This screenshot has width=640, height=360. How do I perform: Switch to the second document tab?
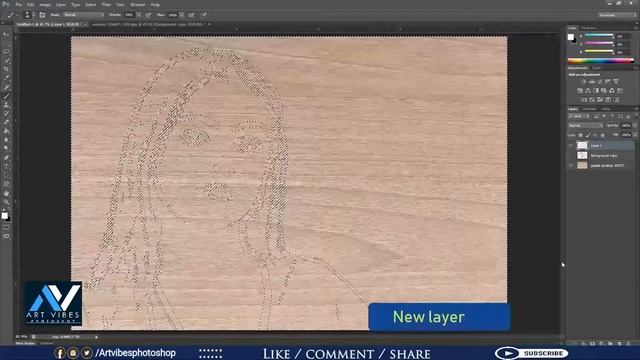tap(149, 24)
